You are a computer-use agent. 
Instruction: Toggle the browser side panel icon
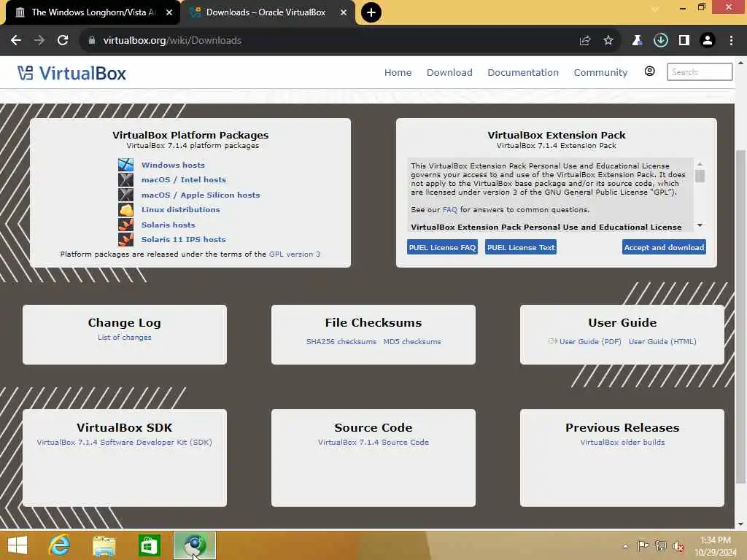click(684, 41)
